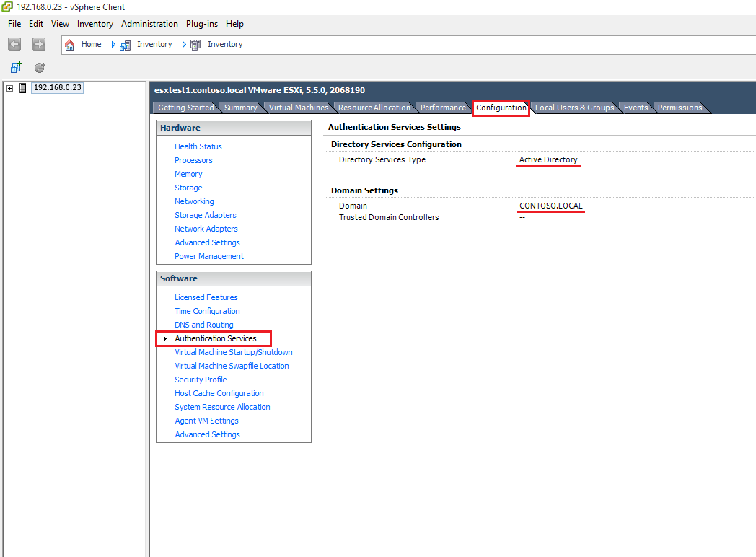Select 192.168.0.23 host label in inventory
The width and height of the screenshot is (756, 557).
tap(58, 87)
